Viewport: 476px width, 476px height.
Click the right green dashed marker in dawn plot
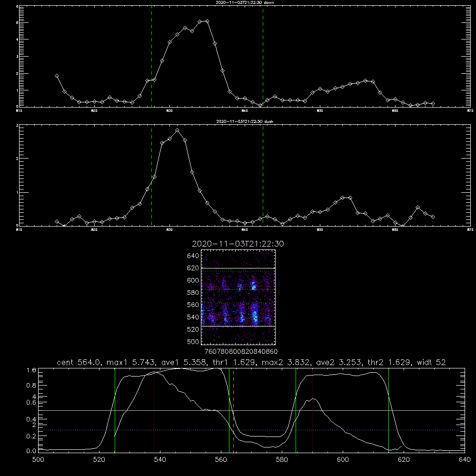[x=263, y=58]
